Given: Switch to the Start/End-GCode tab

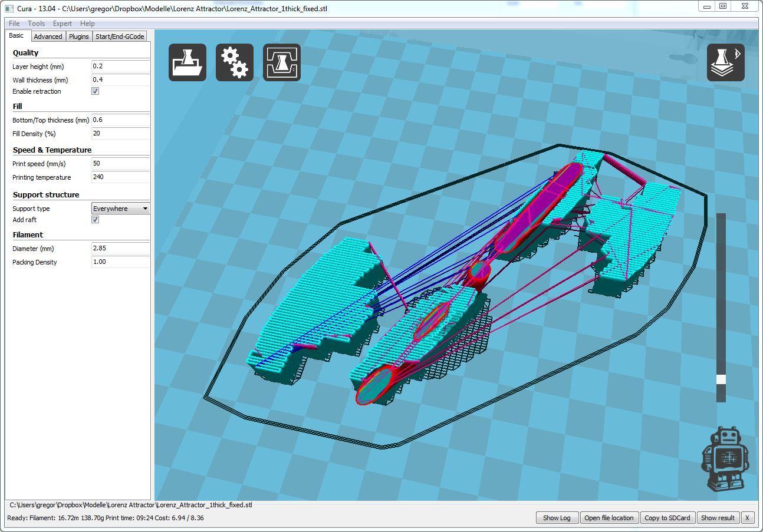Looking at the screenshot, I should 120,37.
